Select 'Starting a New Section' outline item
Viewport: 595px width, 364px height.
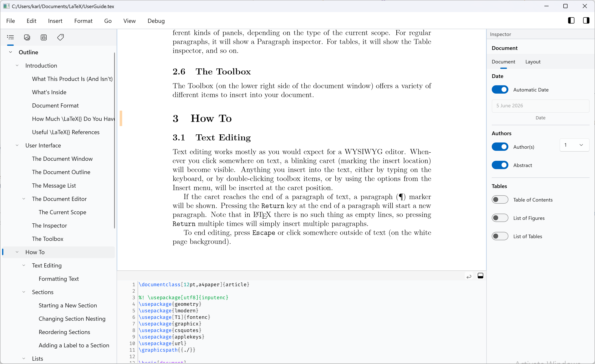[x=68, y=305]
